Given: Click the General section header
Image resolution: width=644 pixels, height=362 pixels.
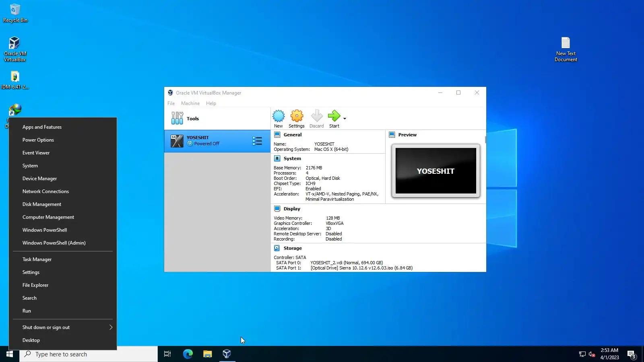Looking at the screenshot, I should 293,135.
